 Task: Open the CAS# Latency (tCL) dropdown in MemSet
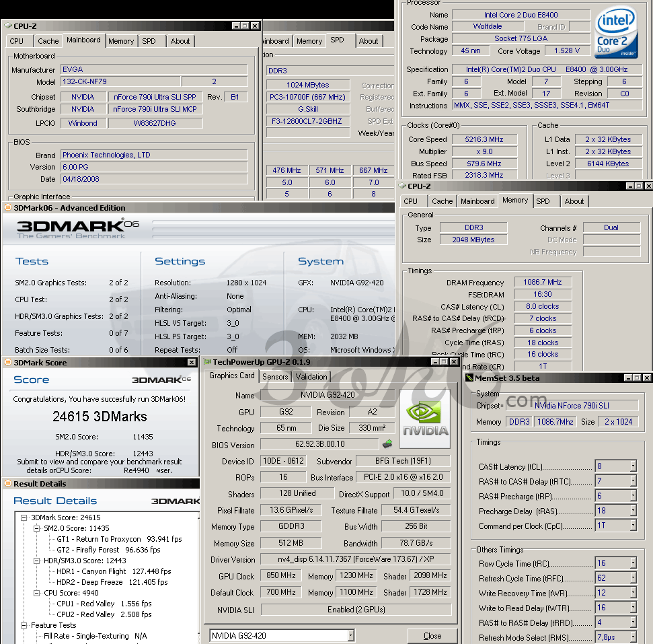pos(633,466)
